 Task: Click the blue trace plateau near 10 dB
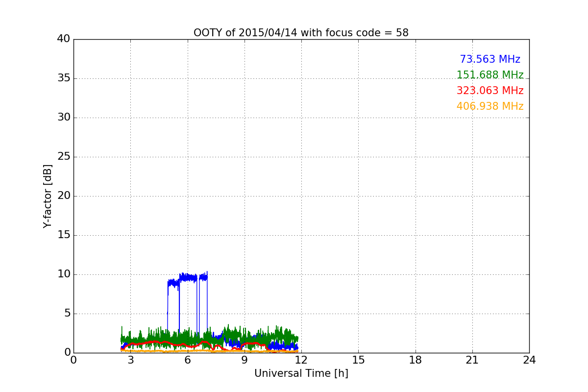(x=188, y=278)
